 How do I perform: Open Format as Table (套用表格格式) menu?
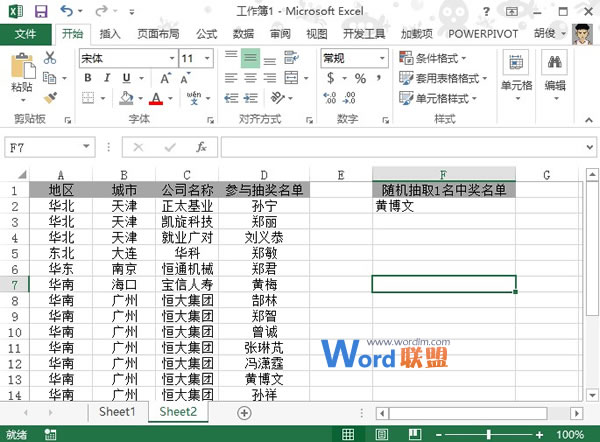[x=443, y=78]
